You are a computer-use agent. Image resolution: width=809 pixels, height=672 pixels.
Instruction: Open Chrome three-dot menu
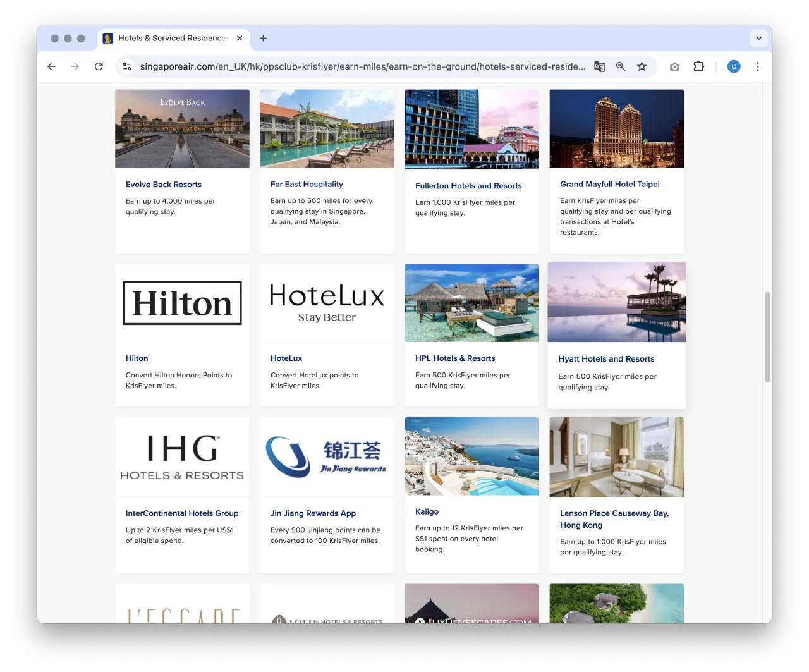[x=757, y=66]
